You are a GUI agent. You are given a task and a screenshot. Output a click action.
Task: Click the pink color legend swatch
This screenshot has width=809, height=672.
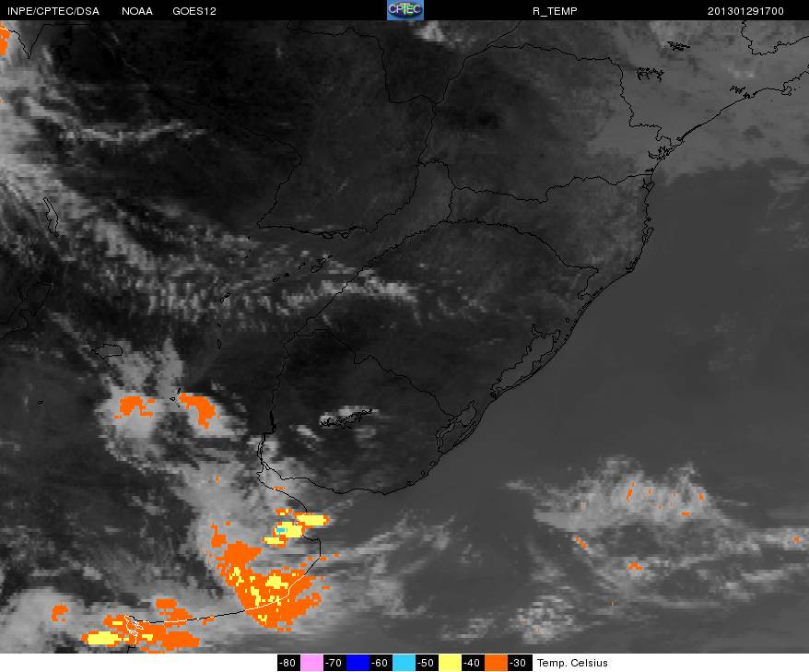coord(311,663)
